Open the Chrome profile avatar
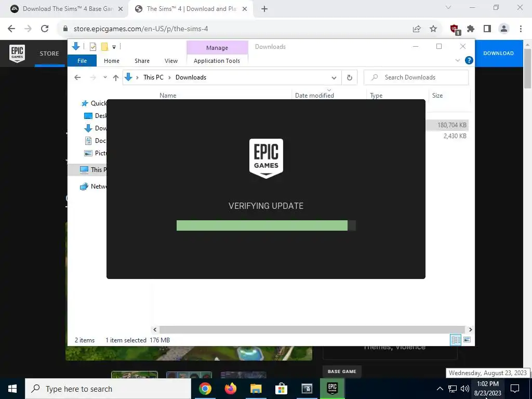 point(504,29)
